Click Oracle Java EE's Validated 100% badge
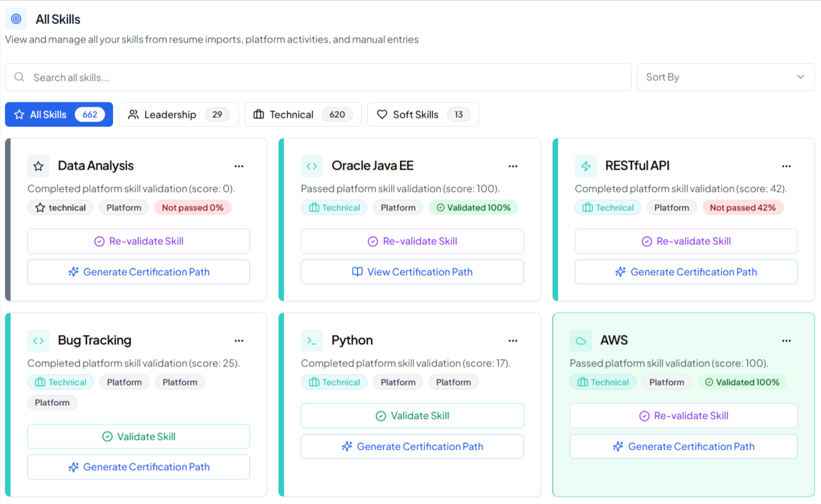Viewport: 821px width, 504px height. pyautogui.click(x=473, y=208)
